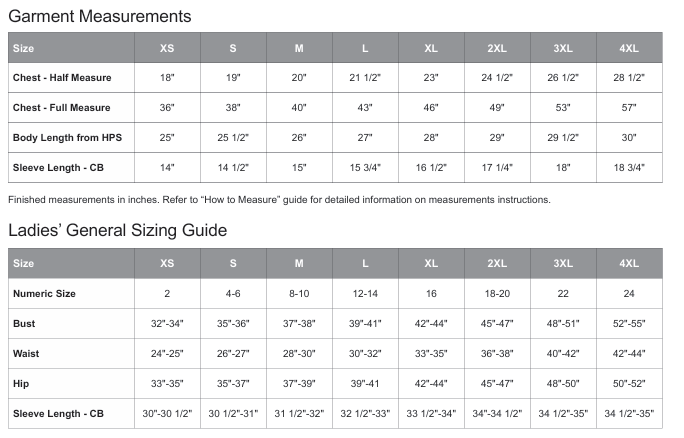Click the 15 3/4" sleeve length cell
The image size is (684, 438).
(365, 168)
